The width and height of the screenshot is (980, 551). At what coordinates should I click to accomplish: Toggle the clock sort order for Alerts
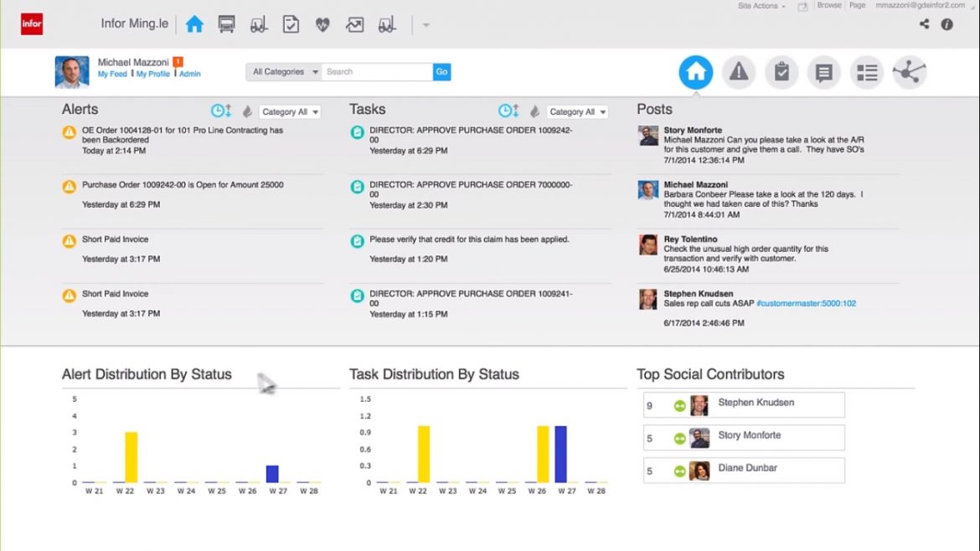click(219, 110)
